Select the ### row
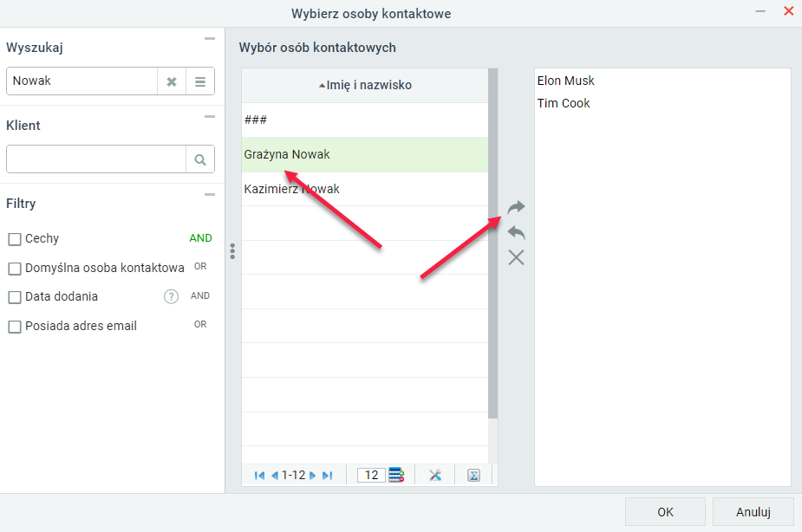This screenshot has height=532, width=802. [x=365, y=120]
